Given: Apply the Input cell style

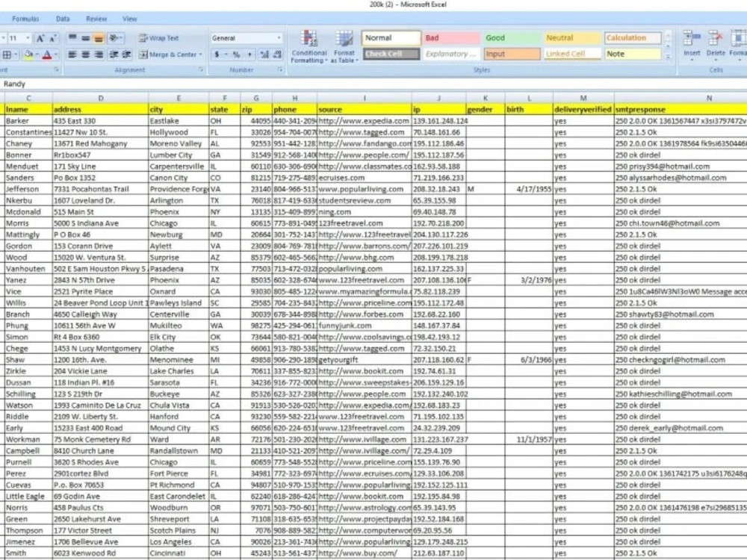Looking at the screenshot, I should tap(512, 55).
